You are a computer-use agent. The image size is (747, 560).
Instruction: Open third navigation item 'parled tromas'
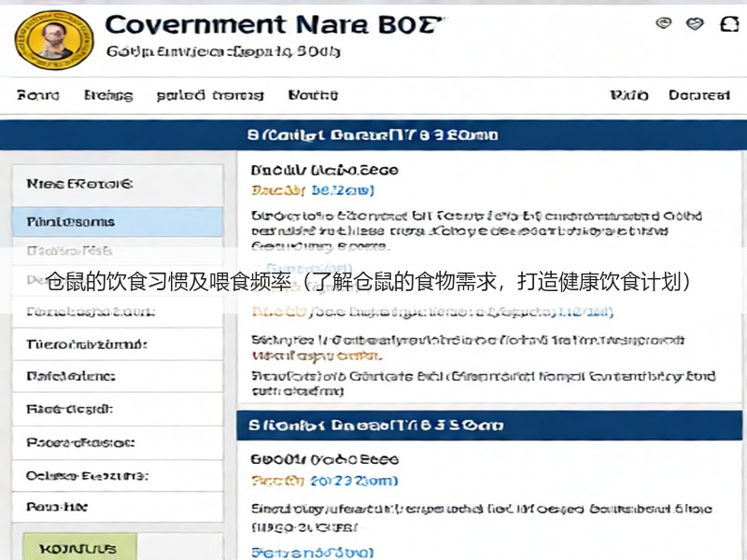pyautogui.click(x=210, y=95)
